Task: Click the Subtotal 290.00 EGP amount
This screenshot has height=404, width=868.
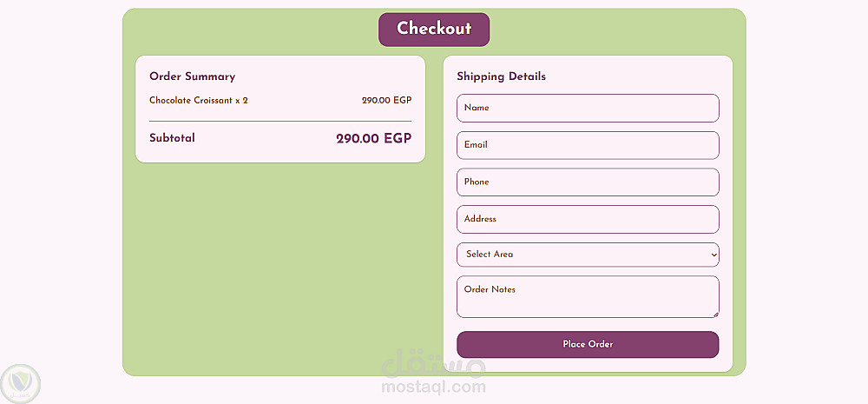Action: point(373,139)
